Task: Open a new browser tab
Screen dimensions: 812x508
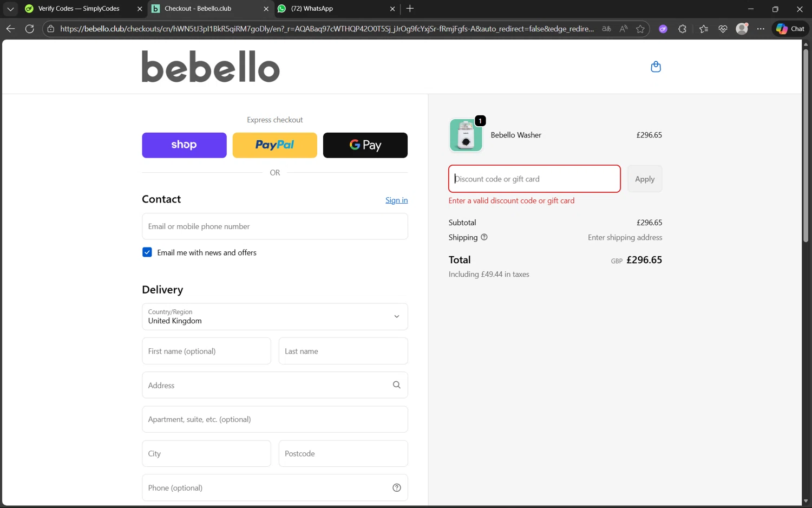Action: point(410,9)
